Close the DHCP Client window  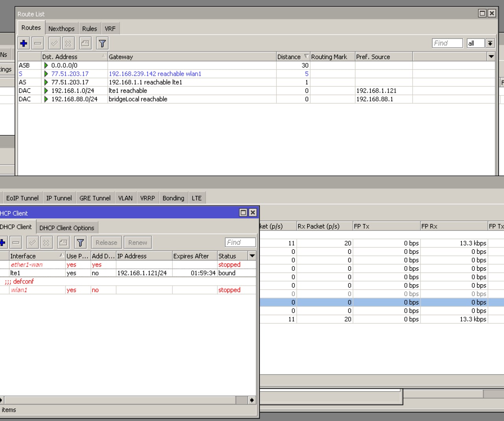253,212
